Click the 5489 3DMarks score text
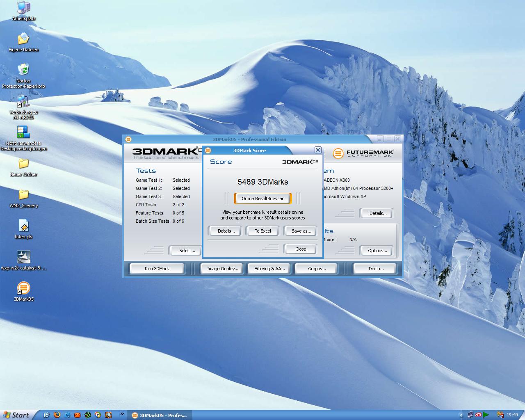The height and width of the screenshot is (420, 525). click(x=263, y=182)
